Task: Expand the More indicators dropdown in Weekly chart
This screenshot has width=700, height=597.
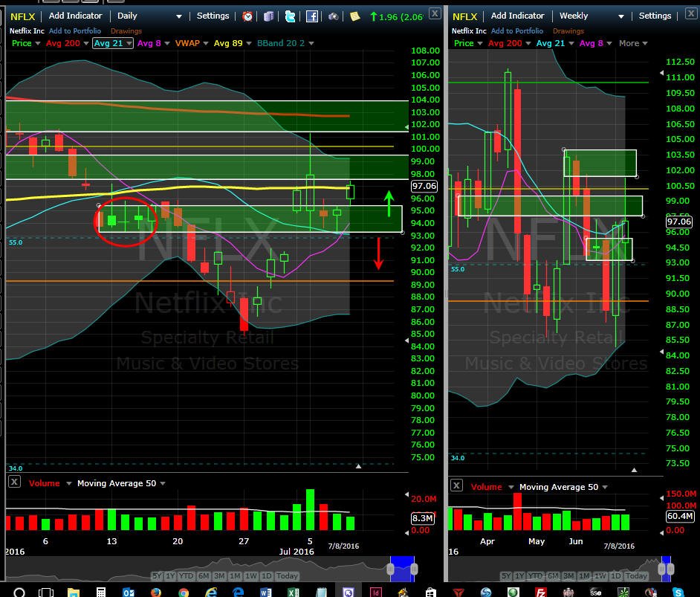Action: click(x=633, y=43)
